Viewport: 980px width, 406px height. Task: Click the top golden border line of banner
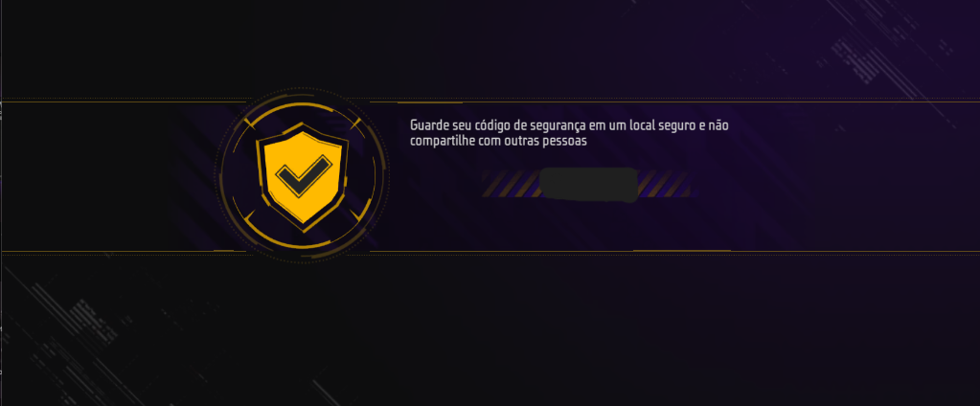click(675, 102)
